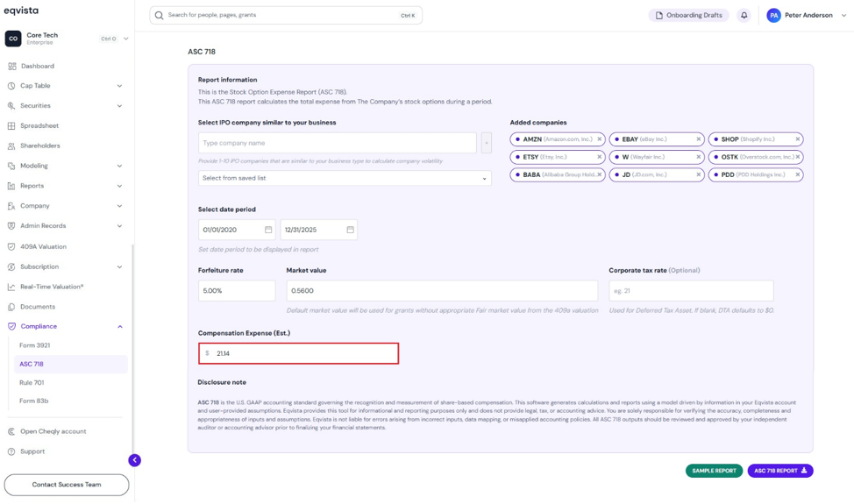Click the search magnifier icon
Screen dimensions: 854x504
click(x=159, y=15)
